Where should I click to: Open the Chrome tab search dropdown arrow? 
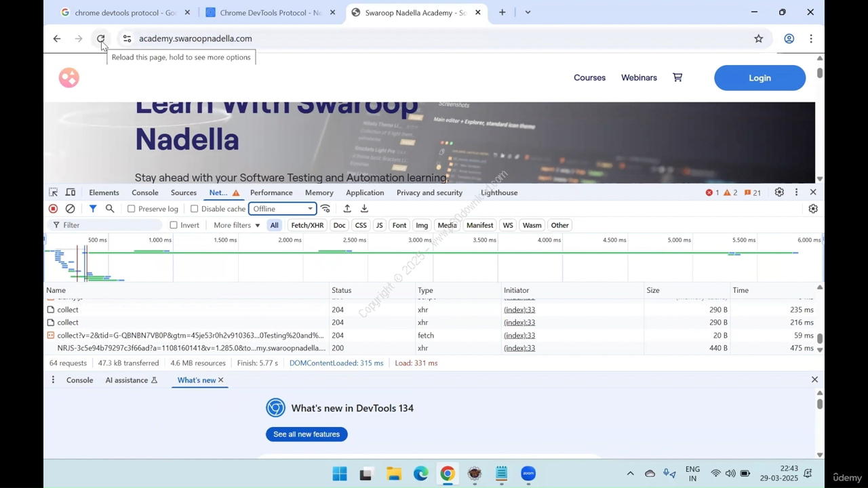pos(528,12)
